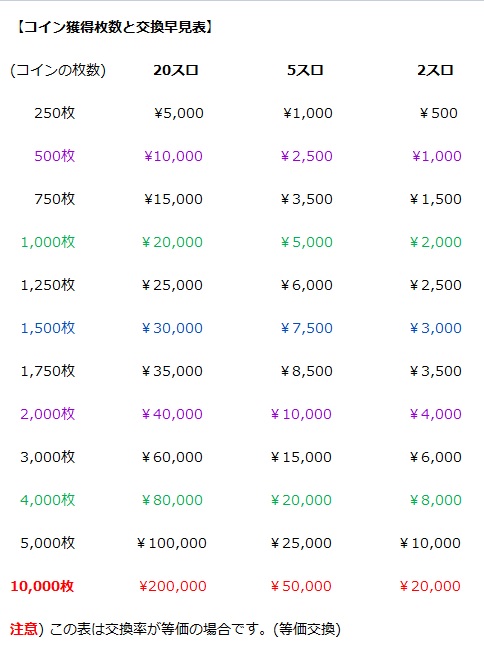Click the ¥3,500 value in 750枚 row

tap(307, 199)
